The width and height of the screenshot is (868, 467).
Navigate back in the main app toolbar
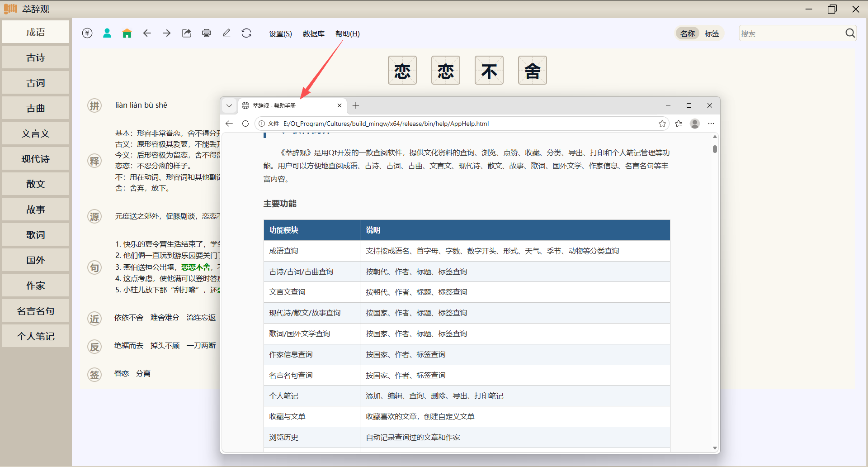(147, 33)
